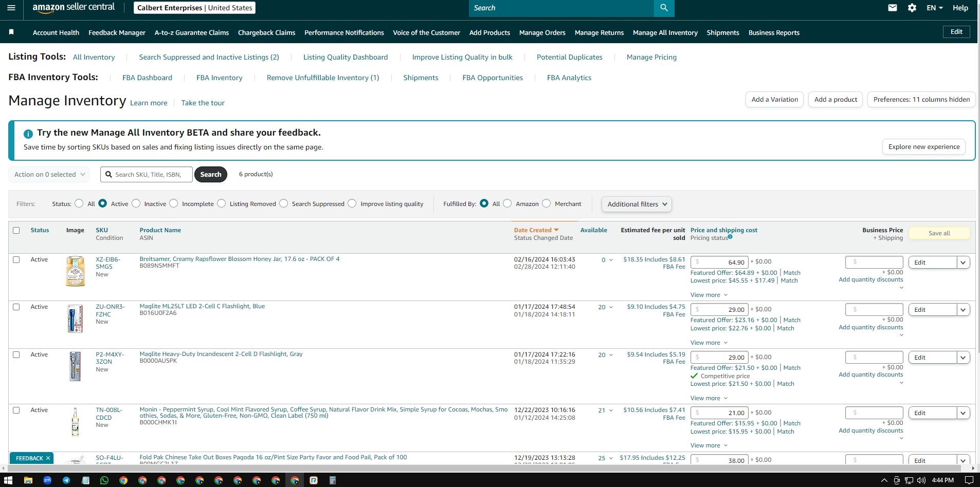The width and height of the screenshot is (980, 487).
Task: Select the Status All radio button
Action: (x=79, y=203)
